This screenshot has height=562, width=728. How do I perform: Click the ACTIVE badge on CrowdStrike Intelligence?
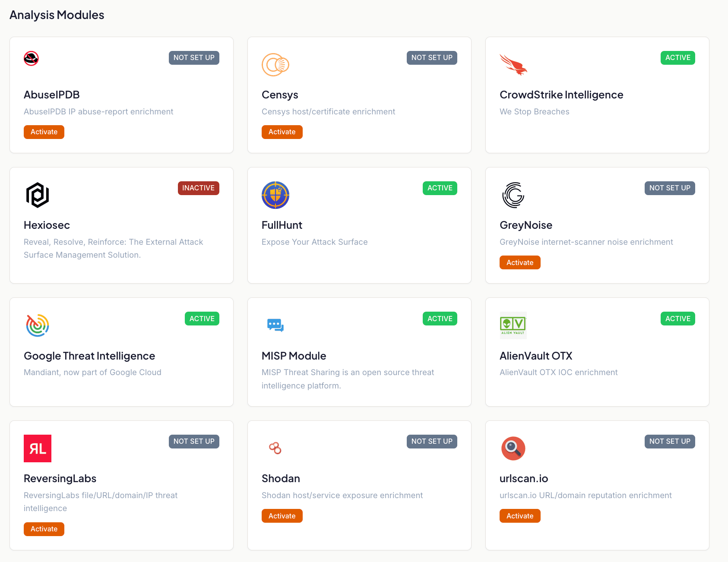[x=677, y=58]
